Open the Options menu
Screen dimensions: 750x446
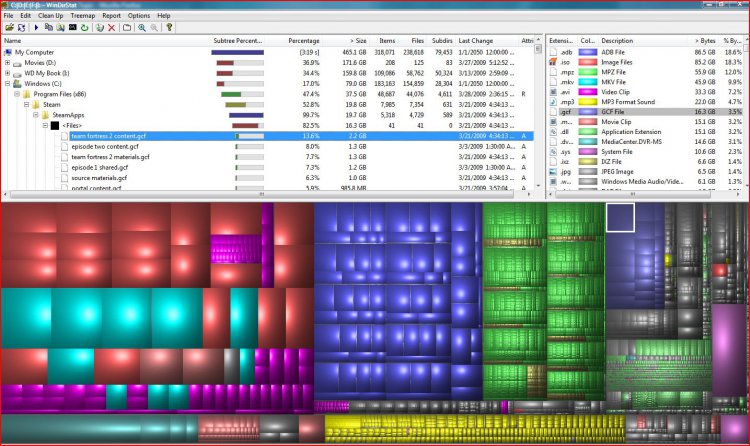pyautogui.click(x=139, y=15)
